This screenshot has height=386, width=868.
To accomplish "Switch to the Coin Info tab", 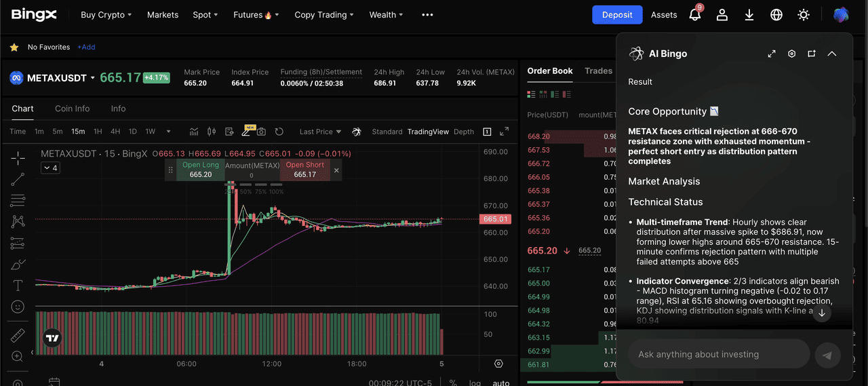I will coord(72,109).
